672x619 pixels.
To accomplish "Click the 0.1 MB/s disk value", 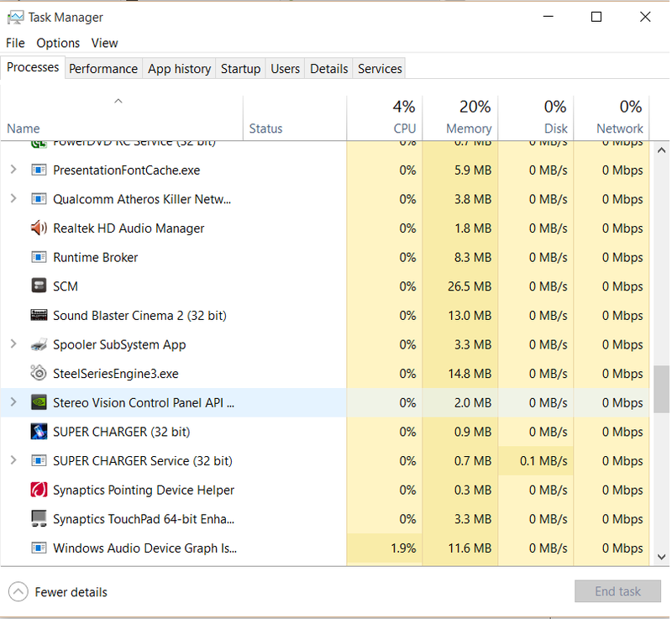I will (543, 461).
